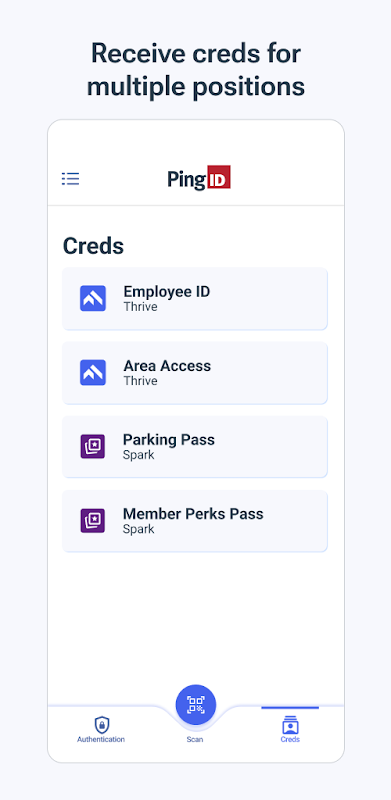Open the Area Access credential card

(195, 373)
